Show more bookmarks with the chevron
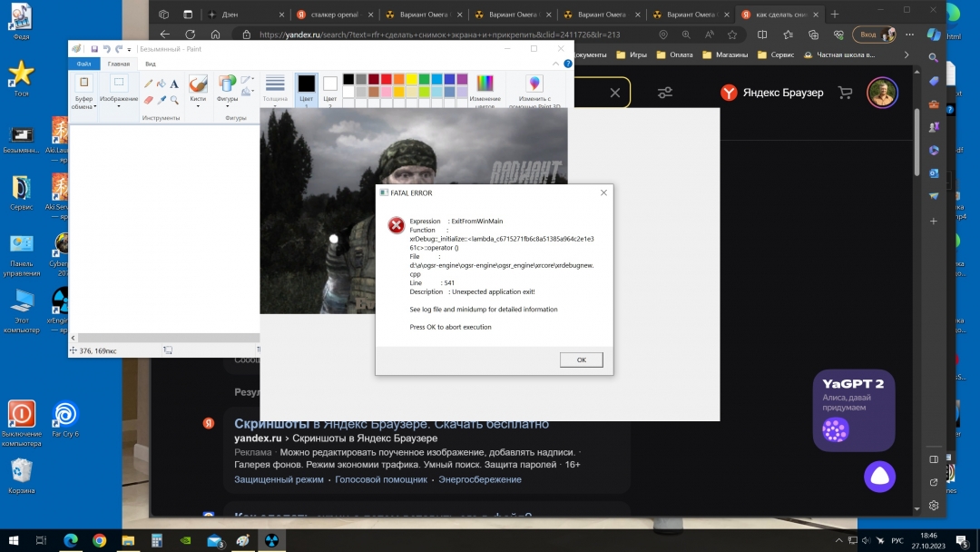The height and width of the screenshot is (552, 980). pos(906,55)
